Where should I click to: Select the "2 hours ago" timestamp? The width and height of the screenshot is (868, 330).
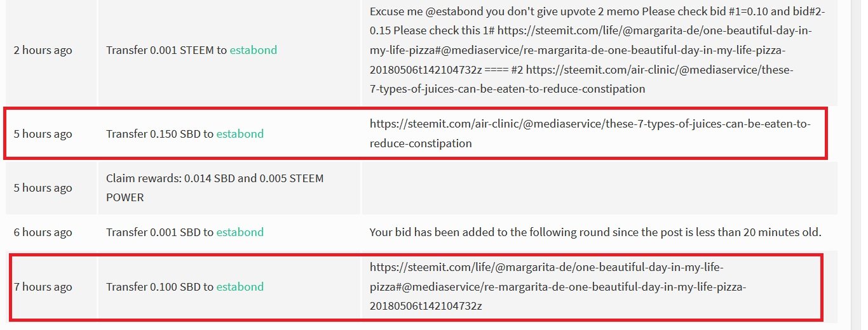[43, 50]
